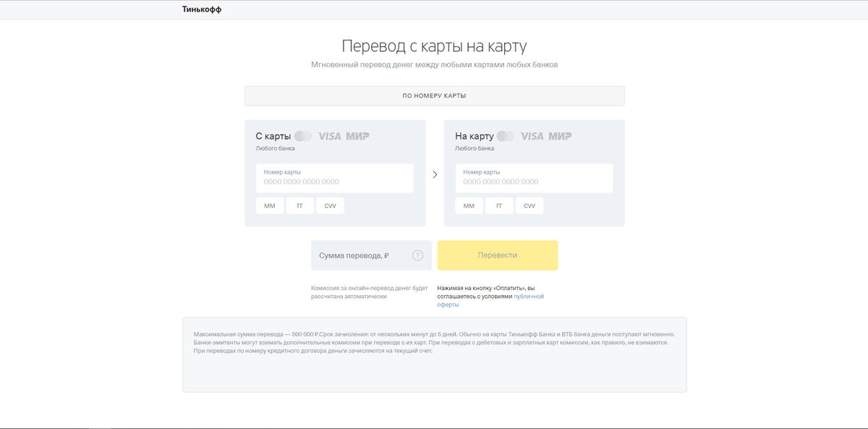Select the ПО НОМЕРУ КАРТЫ tab

click(434, 95)
